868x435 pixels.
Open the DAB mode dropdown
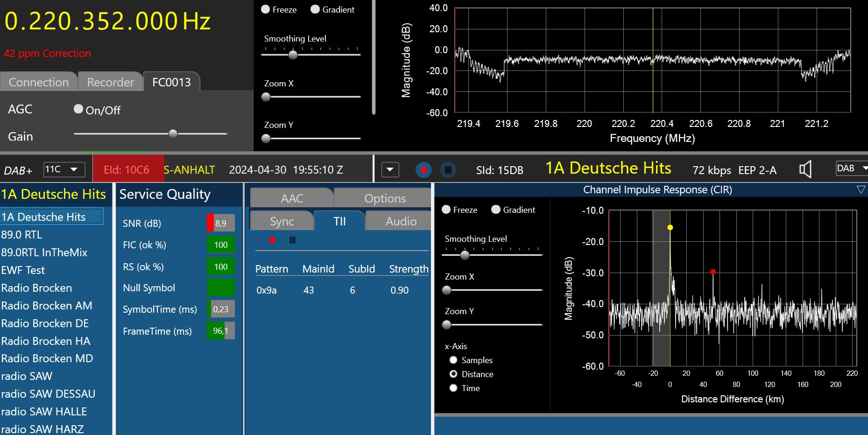click(x=851, y=168)
